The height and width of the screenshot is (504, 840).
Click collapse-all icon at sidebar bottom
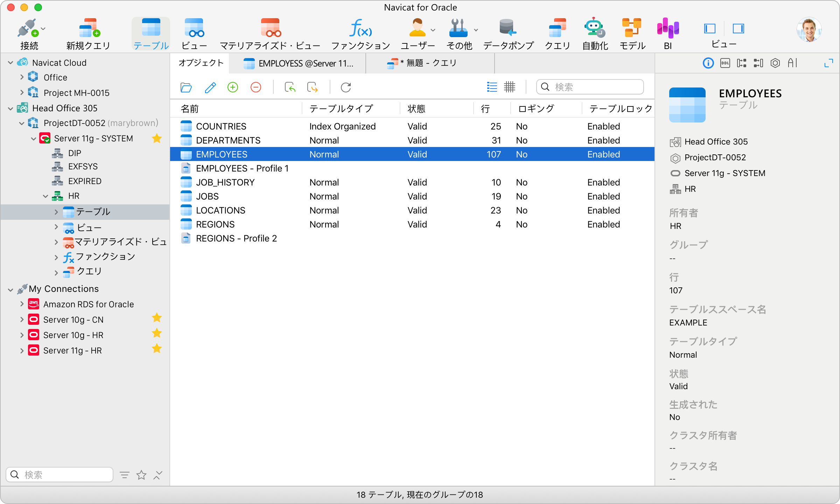coord(158,475)
